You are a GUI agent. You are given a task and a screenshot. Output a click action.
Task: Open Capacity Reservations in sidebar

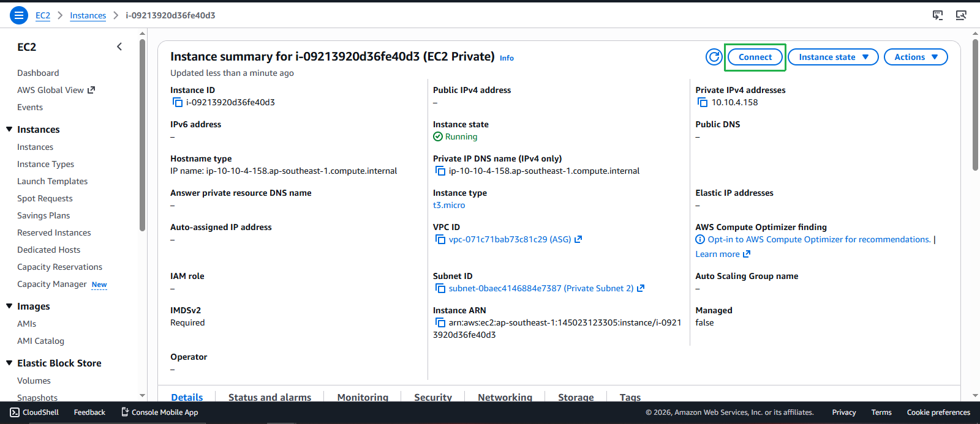coord(59,267)
